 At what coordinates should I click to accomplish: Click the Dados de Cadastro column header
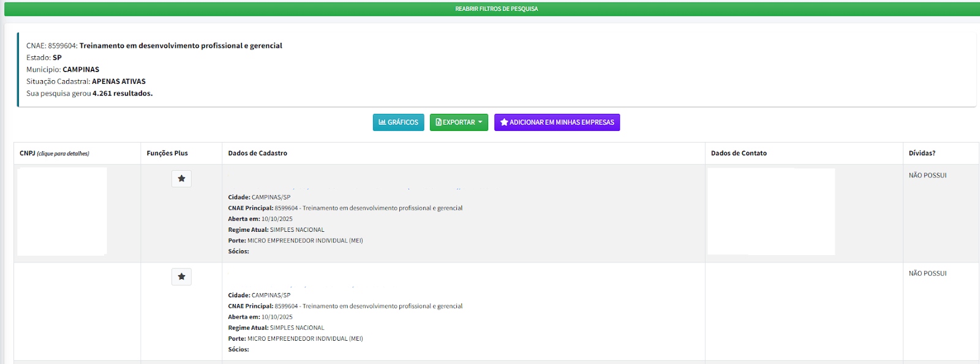[257, 154]
